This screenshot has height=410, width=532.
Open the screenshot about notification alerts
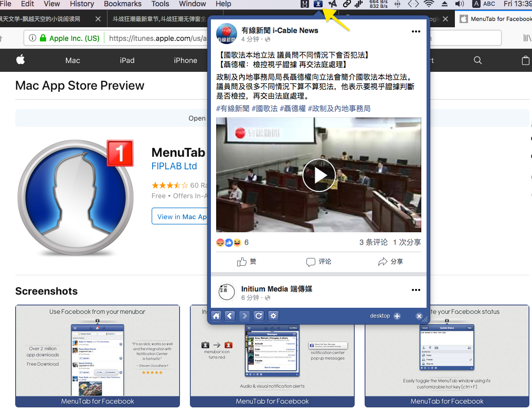(272, 365)
